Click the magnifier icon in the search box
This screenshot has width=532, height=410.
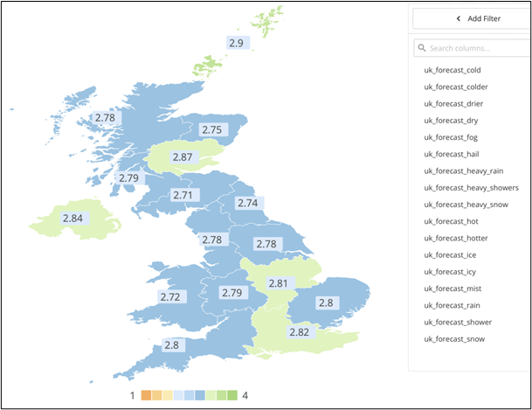(x=422, y=48)
